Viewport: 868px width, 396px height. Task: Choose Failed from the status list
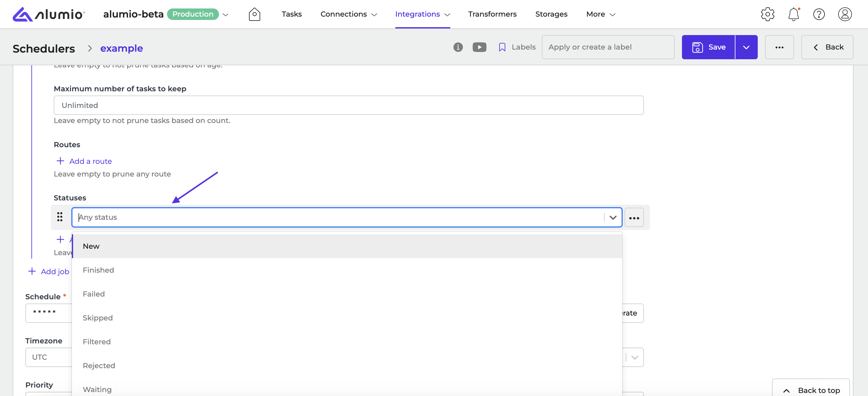click(x=94, y=294)
